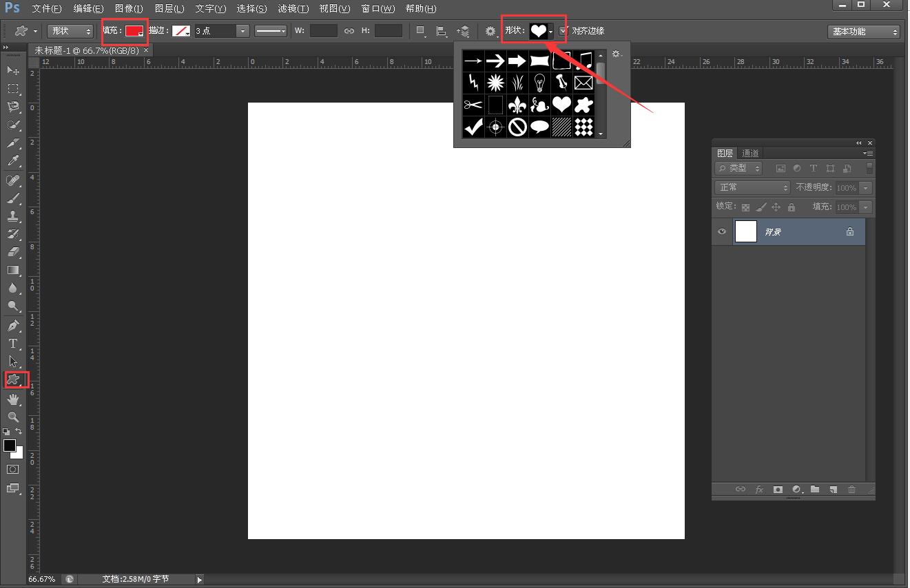Pick the light bulb shape from the picker

[539, 83]
